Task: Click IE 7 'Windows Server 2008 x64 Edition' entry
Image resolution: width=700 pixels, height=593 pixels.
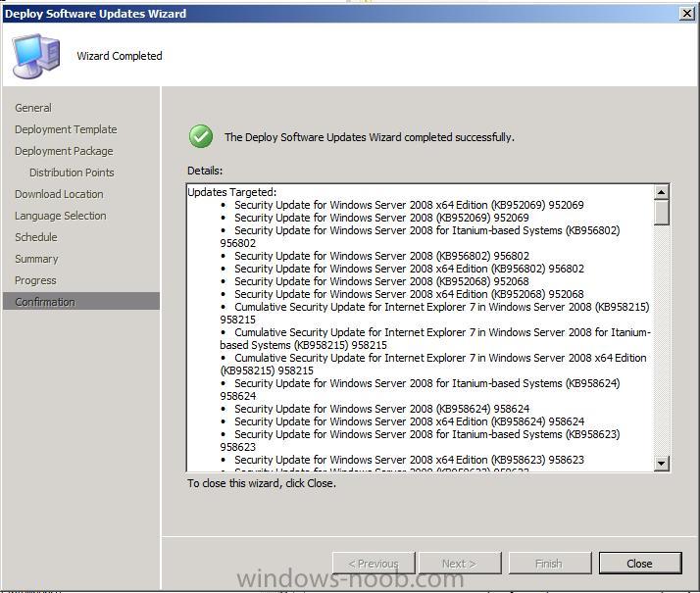Action: click(433, 364)
